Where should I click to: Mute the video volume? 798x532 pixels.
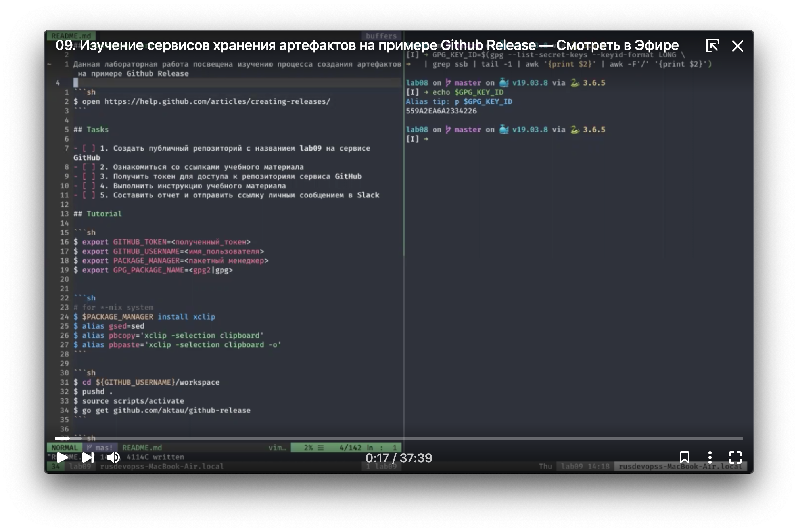point(113,457)
